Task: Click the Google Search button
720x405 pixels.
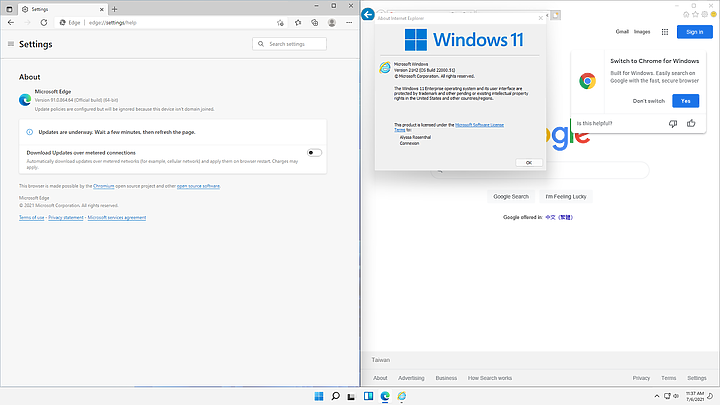Action: pos(511,197)
